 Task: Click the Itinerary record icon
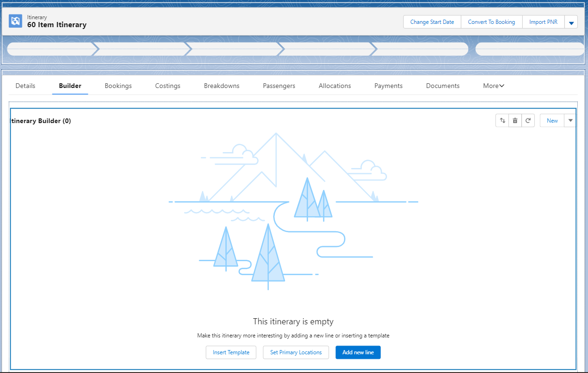(15, 21)
